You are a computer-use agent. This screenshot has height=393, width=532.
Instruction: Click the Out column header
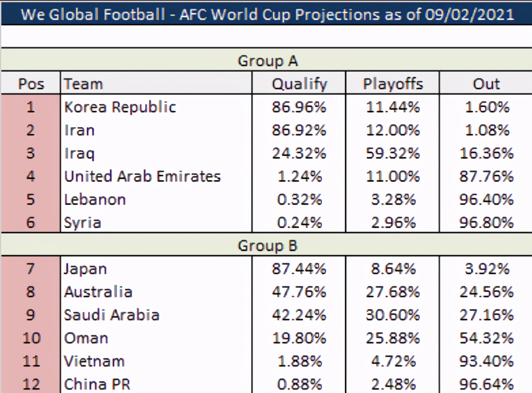coord(486,84)
